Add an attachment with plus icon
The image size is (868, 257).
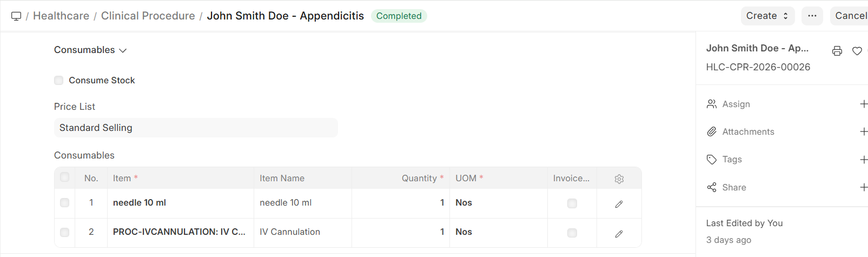(863, 131)
